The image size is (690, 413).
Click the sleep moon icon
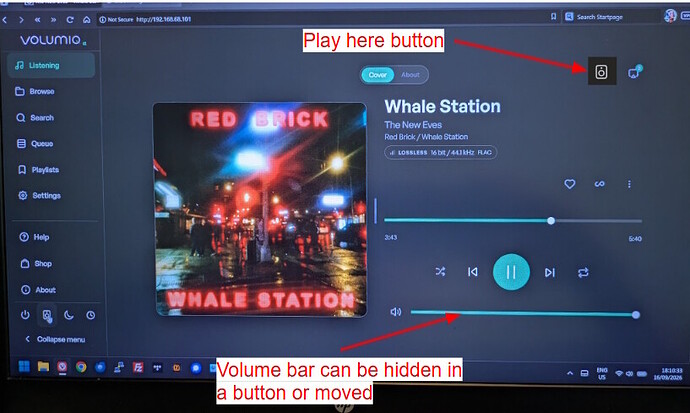[69, 315]
